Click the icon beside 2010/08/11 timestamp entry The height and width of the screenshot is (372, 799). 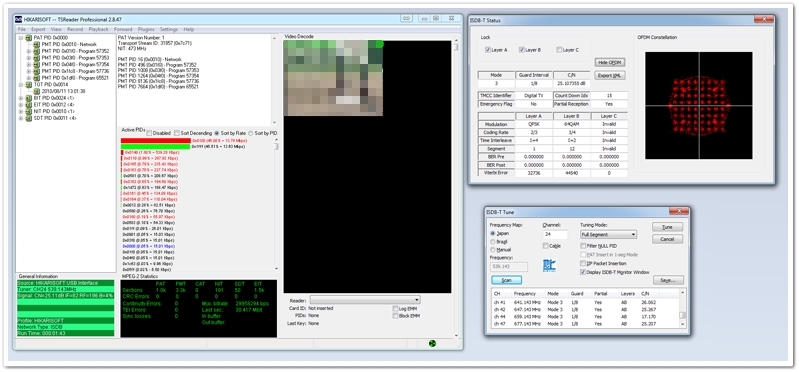[37, 91]
